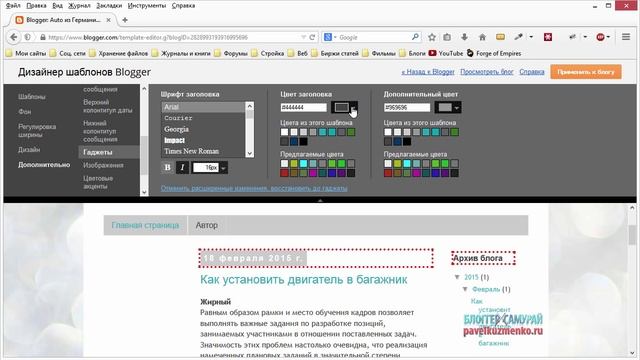The height and width of the screenshot is (360, 640).
Task: Open the address bar history dropdown arrow
Action: point(303,37)
